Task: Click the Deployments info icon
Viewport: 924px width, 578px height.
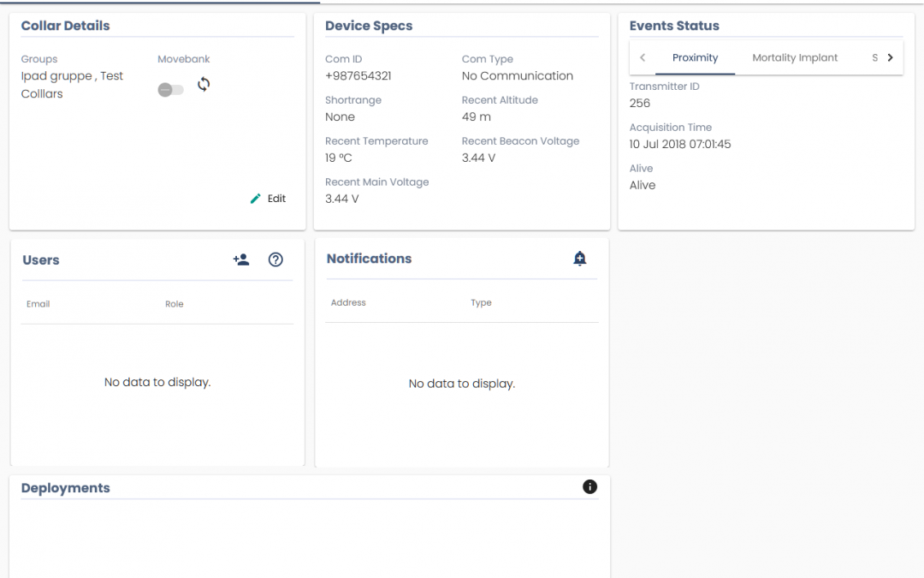Action: [589, 487]
